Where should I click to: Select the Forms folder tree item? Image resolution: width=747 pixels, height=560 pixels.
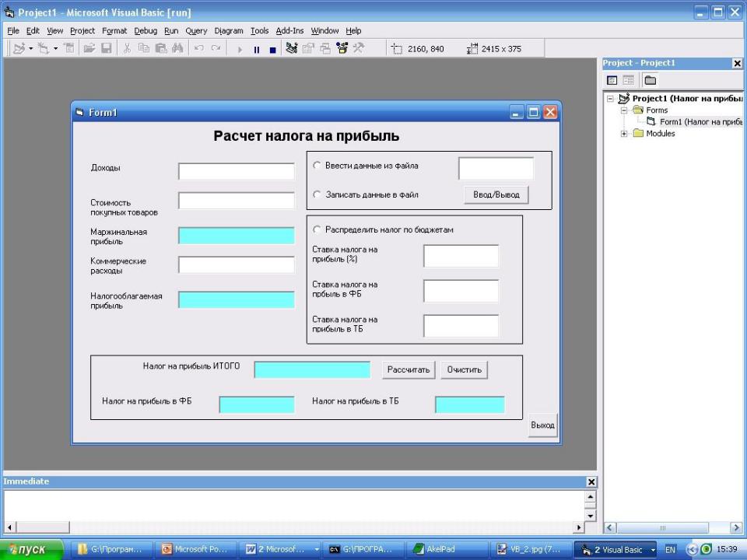(x=651, y=110)
